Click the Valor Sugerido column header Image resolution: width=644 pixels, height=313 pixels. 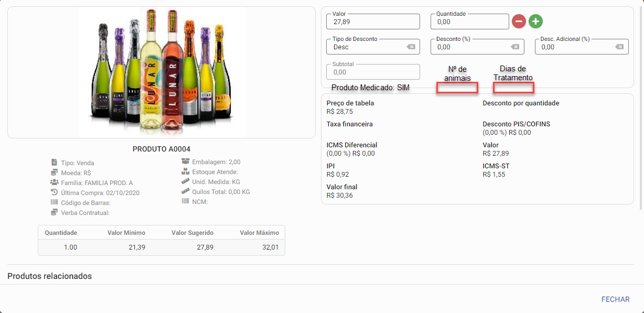tap(192, 233)
